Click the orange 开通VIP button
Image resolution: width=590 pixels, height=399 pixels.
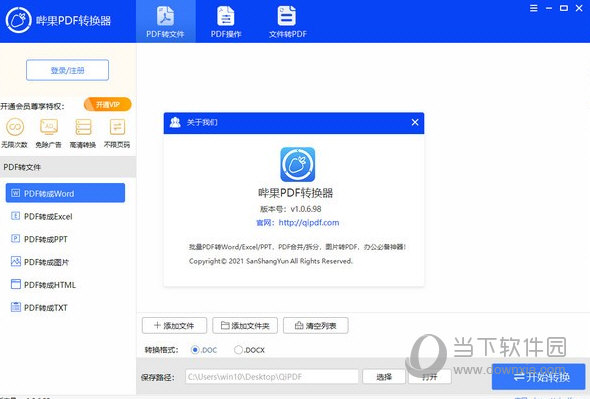(x=108, y=104)
